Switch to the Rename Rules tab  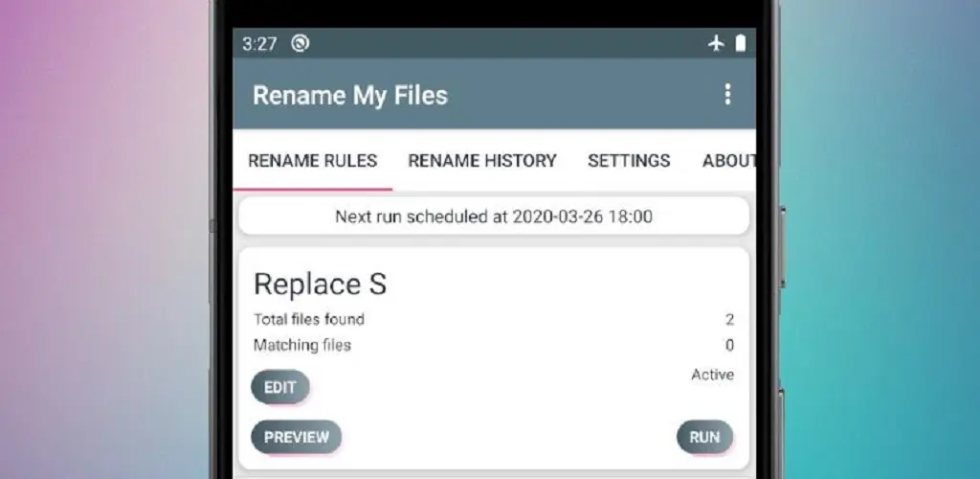pos(313,161)
